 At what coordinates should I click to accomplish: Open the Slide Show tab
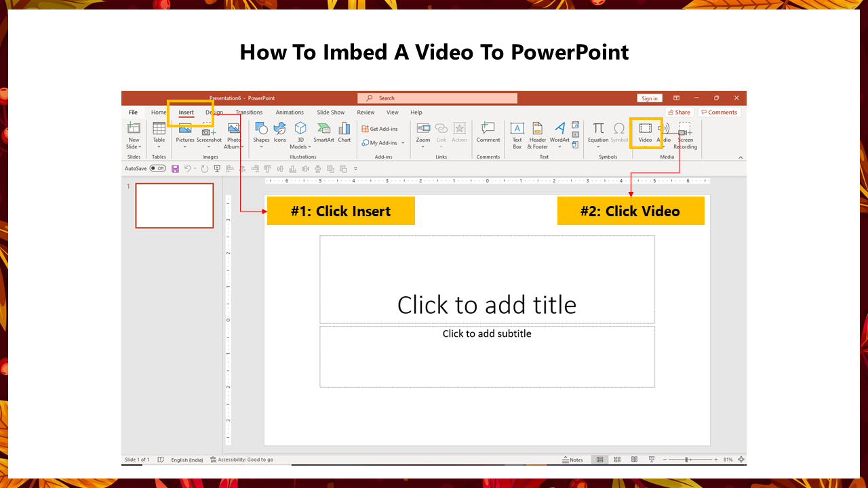click(331, 113)
